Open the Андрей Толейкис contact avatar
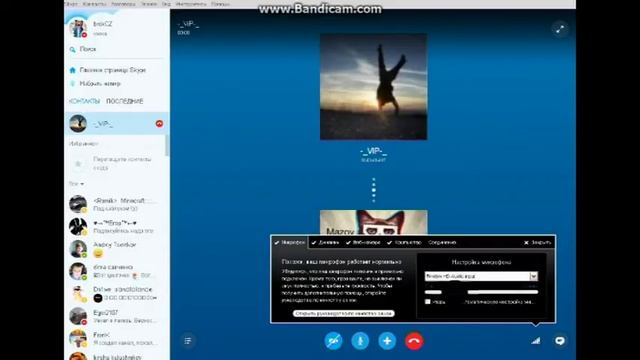 [78, 249]
